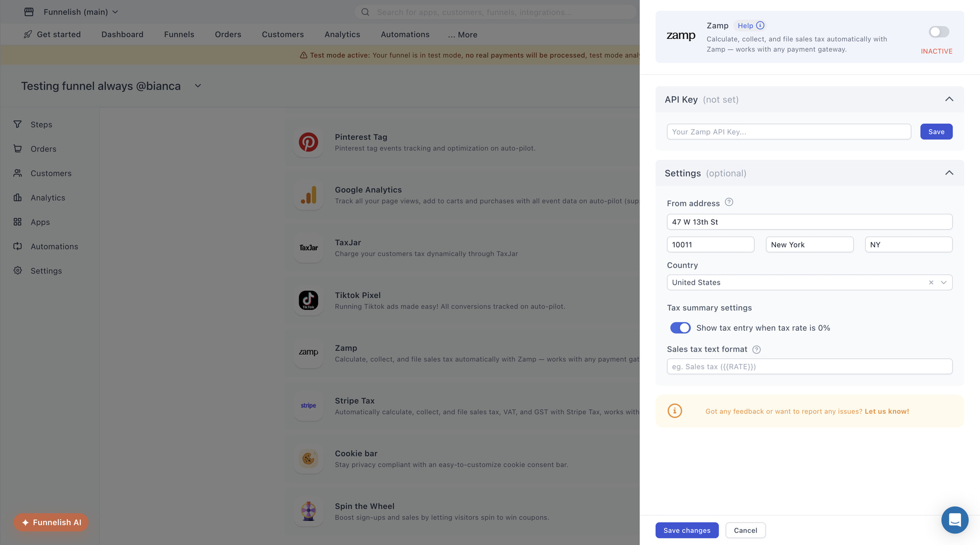
Task: Open Customers in top navigation
Action: 283,34
